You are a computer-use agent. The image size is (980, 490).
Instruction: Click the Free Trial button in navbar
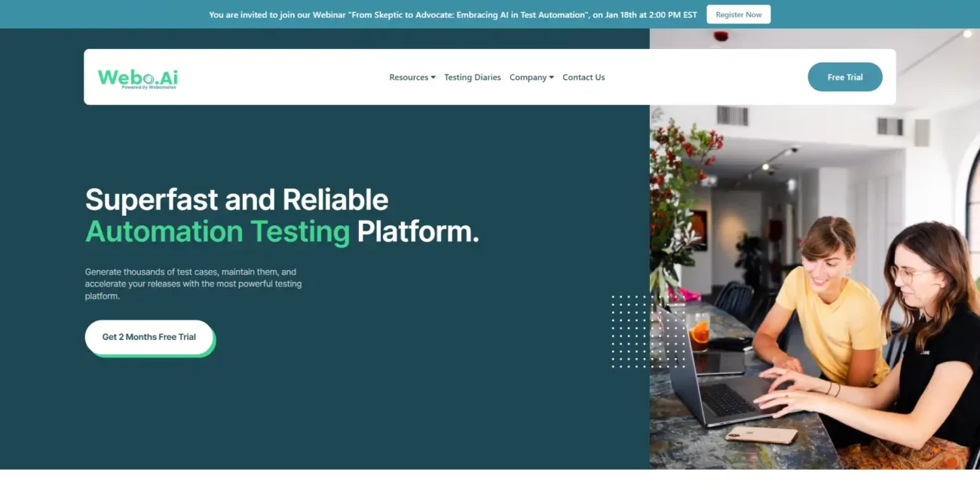845,77
